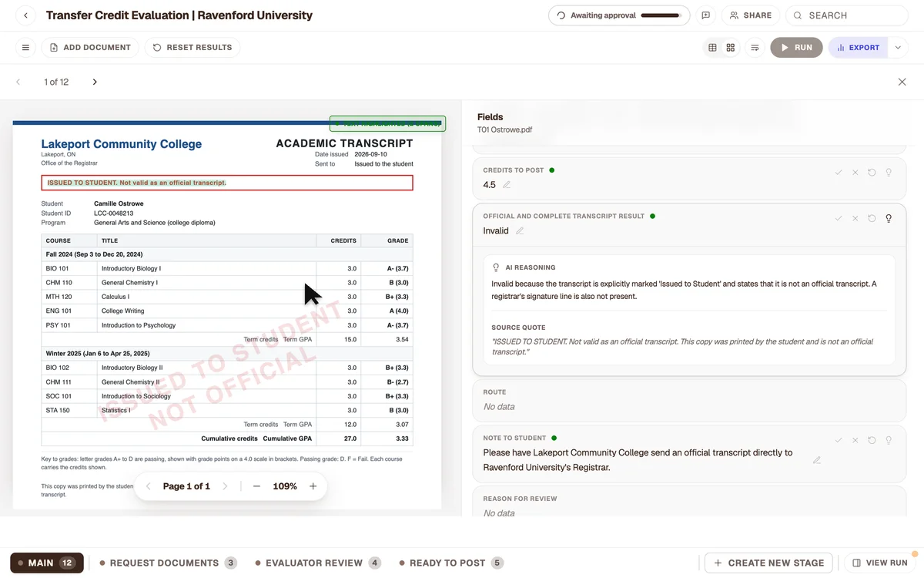The height and width of the screenshot is (578, 924).
Task: Go to next PDF page
Action: pos(225,486)
